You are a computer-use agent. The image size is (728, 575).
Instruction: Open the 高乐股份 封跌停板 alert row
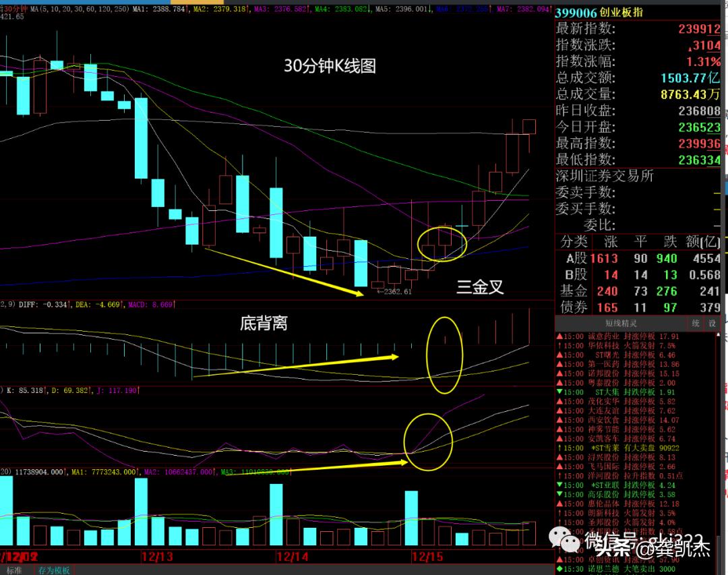coord(617,494)
